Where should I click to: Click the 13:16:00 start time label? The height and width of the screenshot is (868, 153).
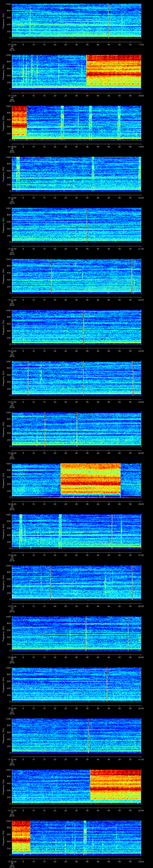(12, 44)
